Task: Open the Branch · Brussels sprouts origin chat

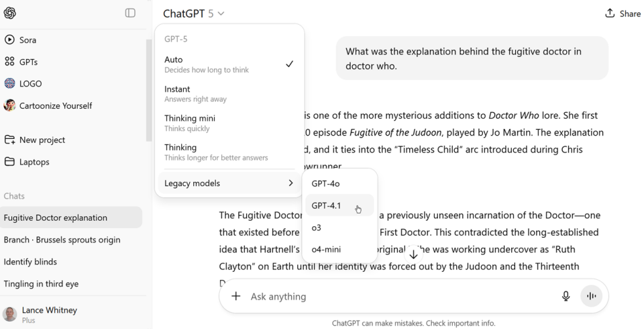Action: pyautogui.click(x=62, y=240)
